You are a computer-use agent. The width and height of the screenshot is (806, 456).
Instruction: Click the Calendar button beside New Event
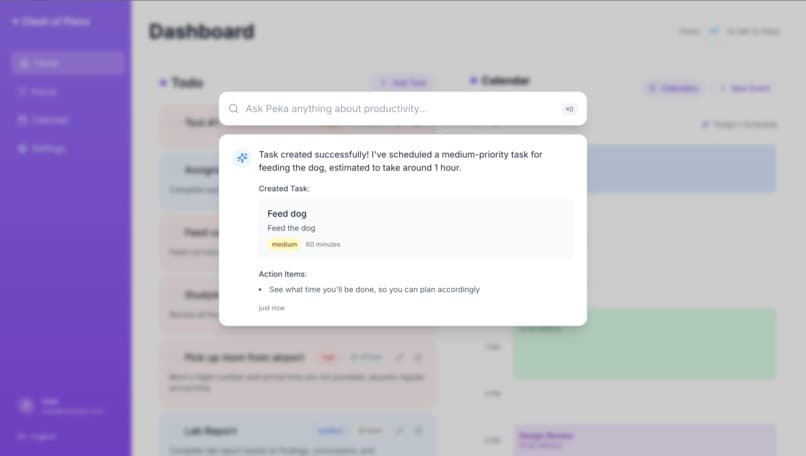[x=673, y=88]
